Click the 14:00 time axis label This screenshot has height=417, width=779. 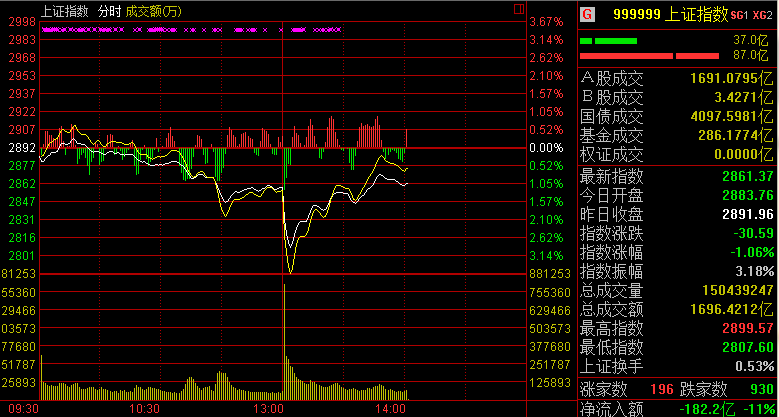tap(391, 409)
